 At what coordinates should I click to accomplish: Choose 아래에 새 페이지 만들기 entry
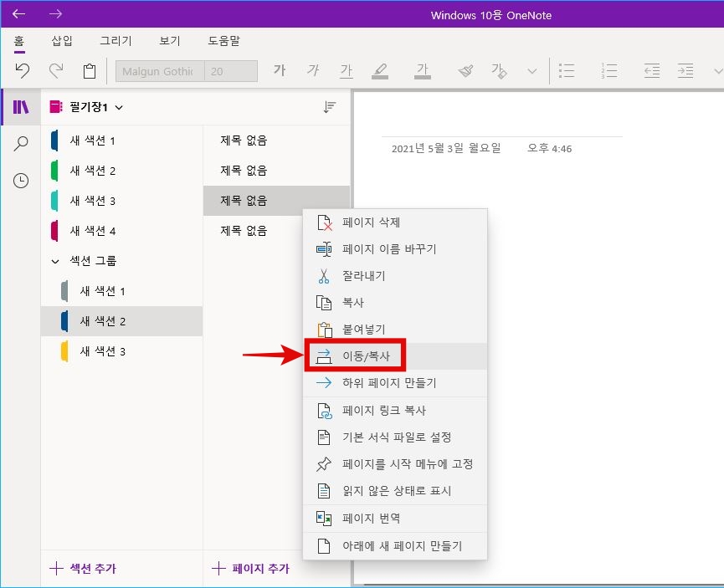(395, 546)
